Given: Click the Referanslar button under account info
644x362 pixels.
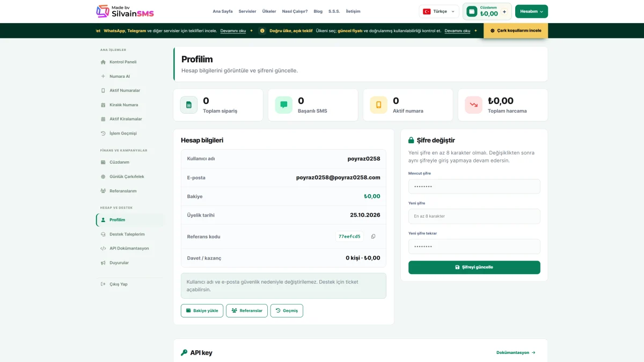Looking at the screenshot, I should [x=247, y=311].
